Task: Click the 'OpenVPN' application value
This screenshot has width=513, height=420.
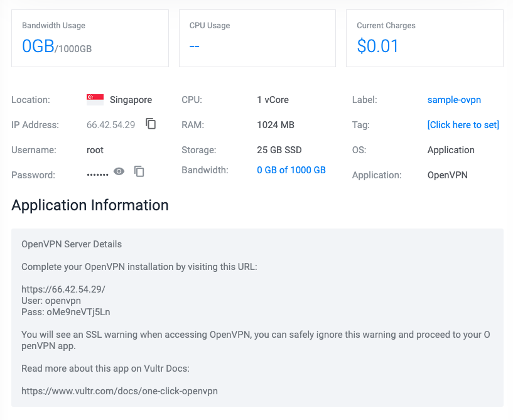Action: click(447, 175)
